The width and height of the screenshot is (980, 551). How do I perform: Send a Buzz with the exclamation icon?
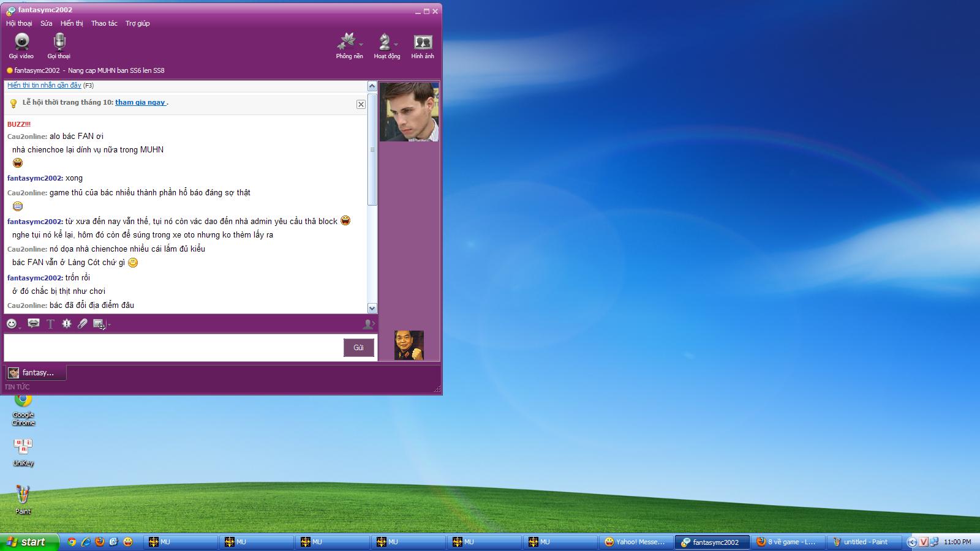pyautogui.click(x=67, y=323)
